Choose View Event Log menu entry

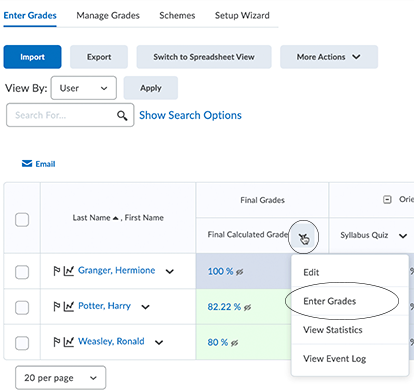click(350, 359)
